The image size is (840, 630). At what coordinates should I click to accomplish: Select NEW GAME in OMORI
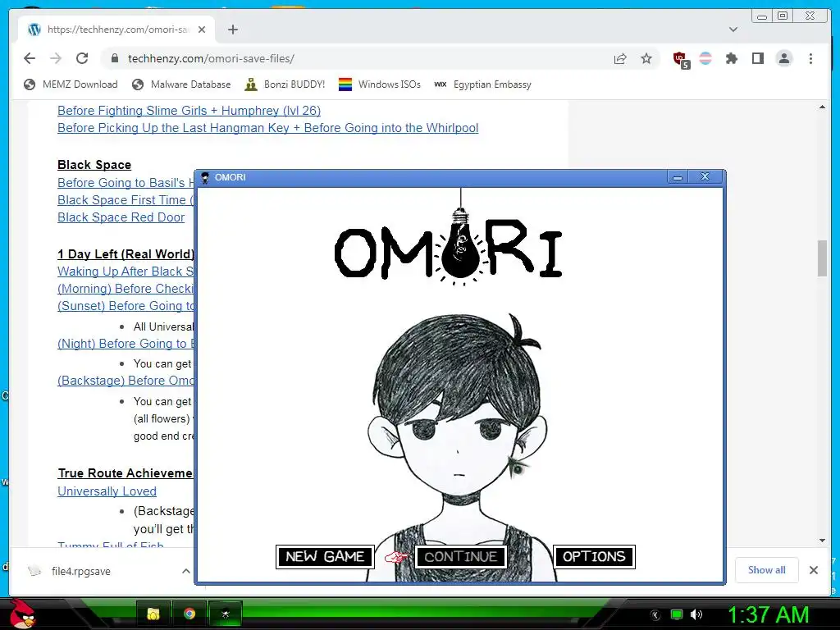pyautogui.click(x=325, y=557)
